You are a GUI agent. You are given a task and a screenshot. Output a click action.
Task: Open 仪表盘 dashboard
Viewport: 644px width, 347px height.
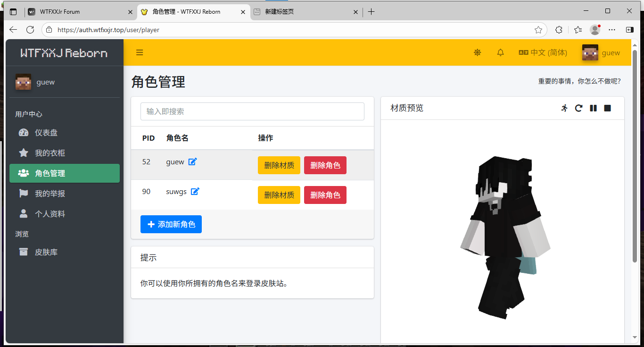pyautogui.click(x=65, y=133)
